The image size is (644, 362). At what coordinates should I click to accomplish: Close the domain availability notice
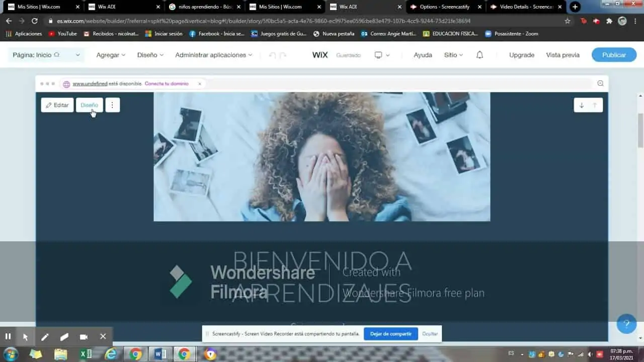tap(200, 84)
